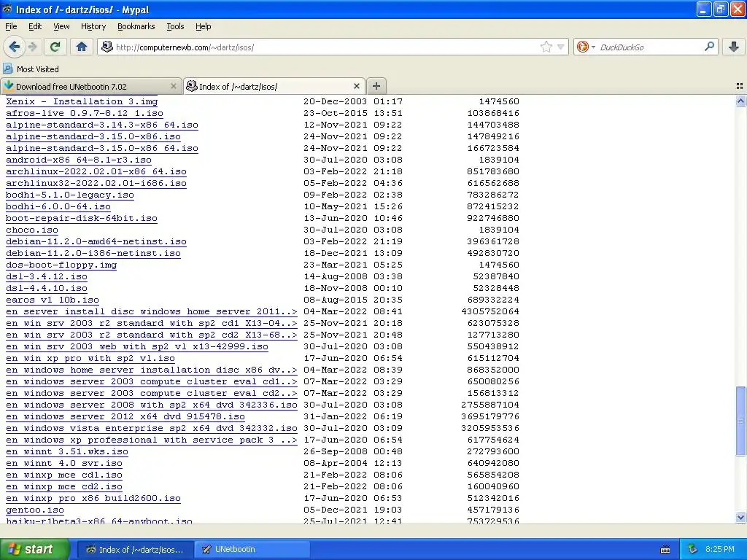Go to the Home page icon
Viewport: 747px width, 560px height.
(x=82, y=47)
